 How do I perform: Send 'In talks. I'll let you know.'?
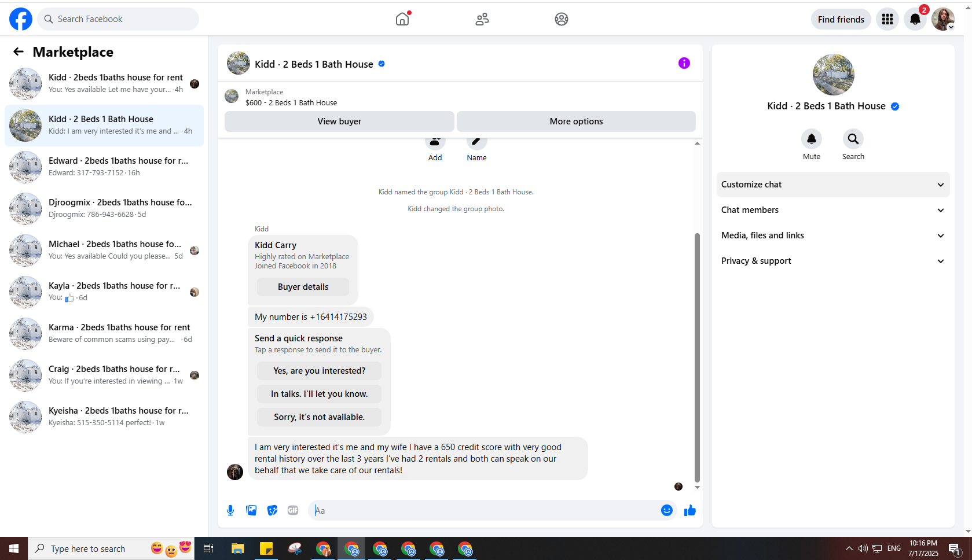pos(319,394)
